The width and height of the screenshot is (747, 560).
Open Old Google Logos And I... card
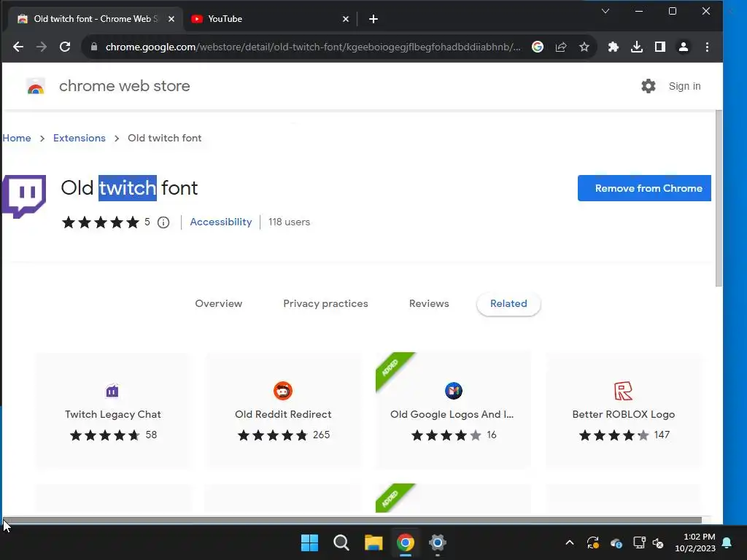pyautogui.click(x=453, y=411)
